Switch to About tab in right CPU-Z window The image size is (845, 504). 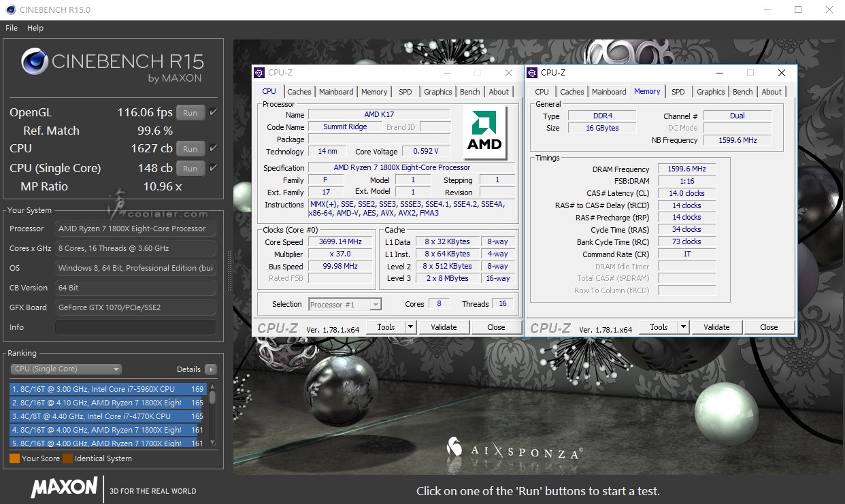click(x=772, y=92)
